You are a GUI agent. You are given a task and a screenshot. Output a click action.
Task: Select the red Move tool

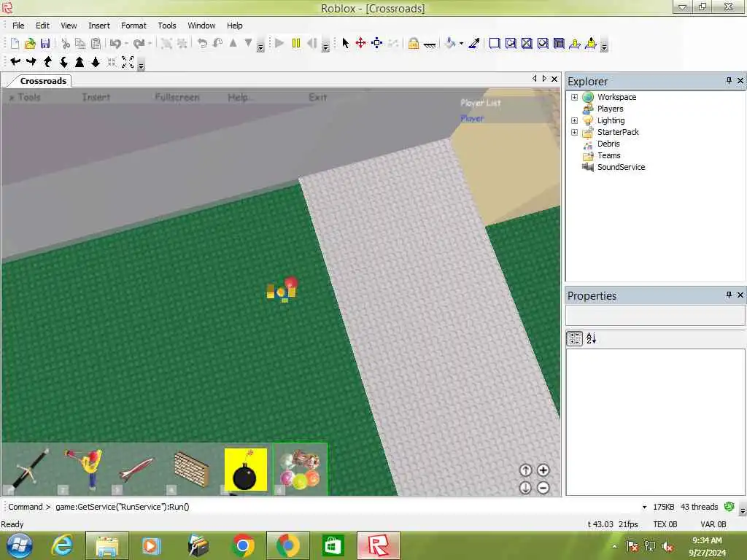coord(360,43)
